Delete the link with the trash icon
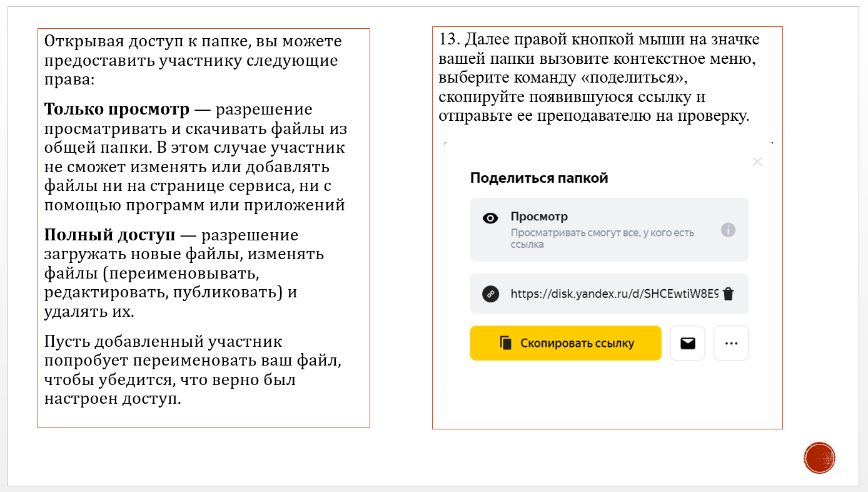 [x=728, y=294]
